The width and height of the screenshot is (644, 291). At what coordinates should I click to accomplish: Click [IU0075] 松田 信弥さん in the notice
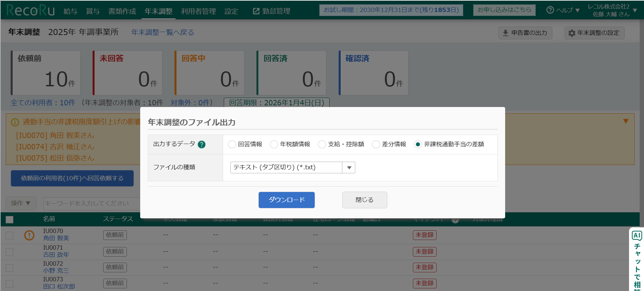pos(55,158)
